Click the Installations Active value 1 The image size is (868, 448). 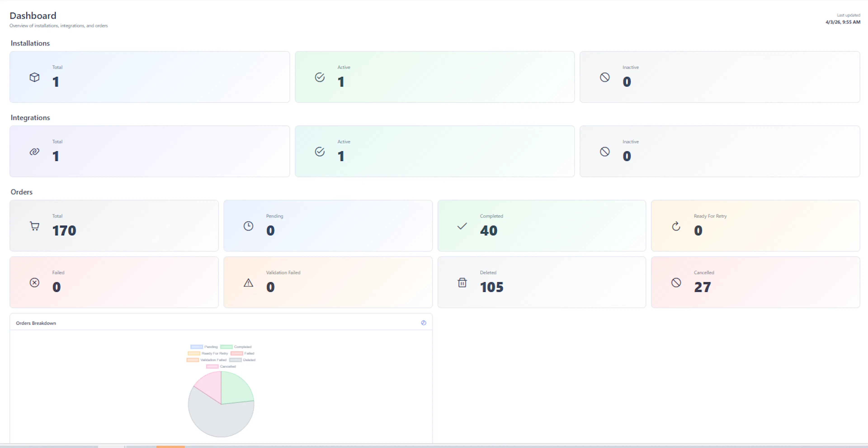(x=341, y=82)
